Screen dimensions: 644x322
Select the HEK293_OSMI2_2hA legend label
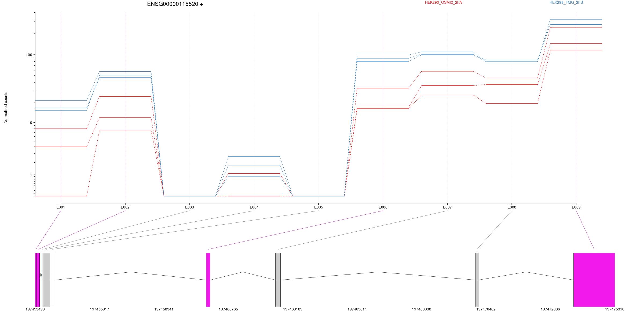click(x=443, y=2)
